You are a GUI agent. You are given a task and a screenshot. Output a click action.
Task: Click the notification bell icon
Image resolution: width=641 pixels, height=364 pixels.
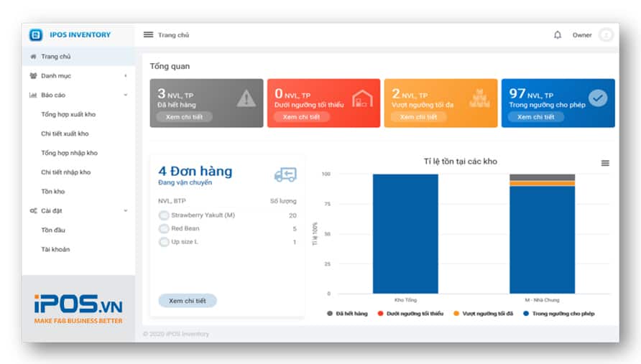click(x=558, y=35)
